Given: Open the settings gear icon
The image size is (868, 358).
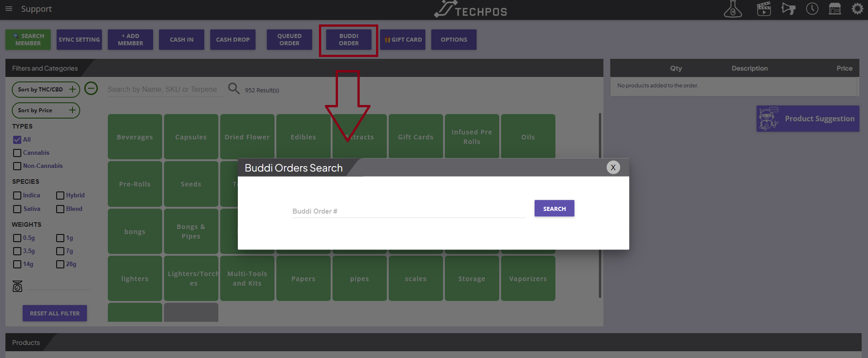Looking at the screenshot, I should click(858, 9).
